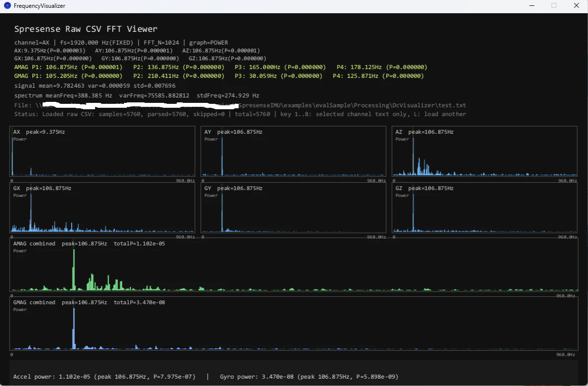Select the "channel=AX" text
This screenshot has height=386, width=588.
coord(32,43)
